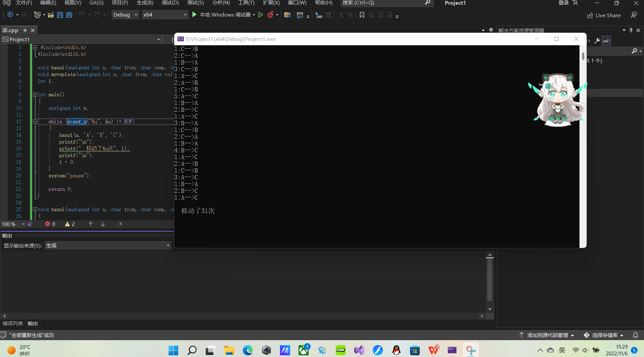644x357 pixels.
Task: Collapse the main function at line 8
Action: click(x=35, y=95)
